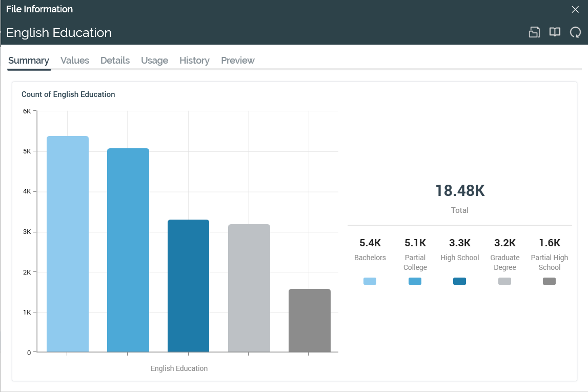Select the Usage tab

coord(154,61)
